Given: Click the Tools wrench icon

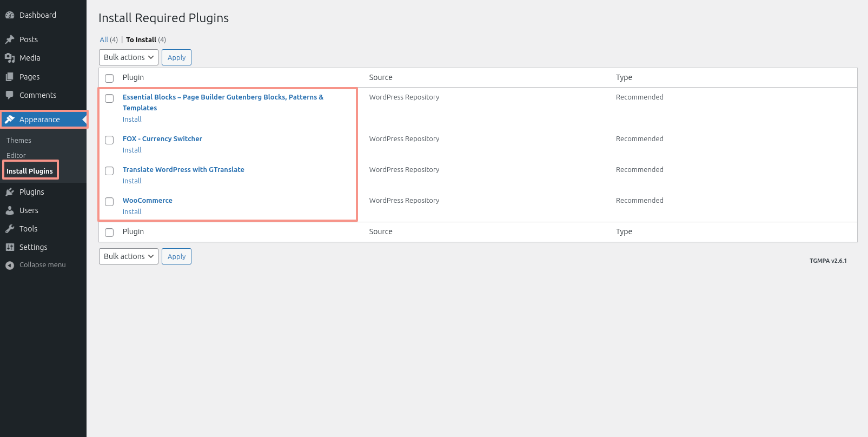Looking at the screenshot, I should [x=10, y=229].
